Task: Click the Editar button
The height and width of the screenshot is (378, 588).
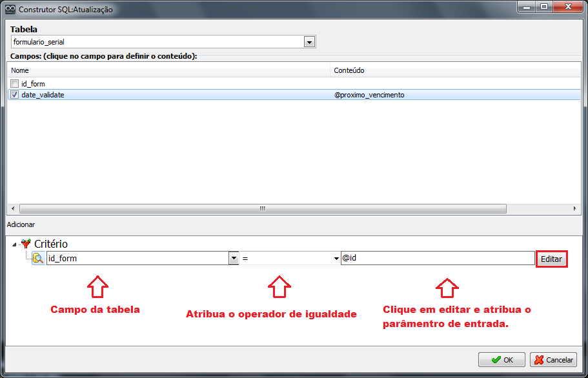Action: [x=551, y=259]
